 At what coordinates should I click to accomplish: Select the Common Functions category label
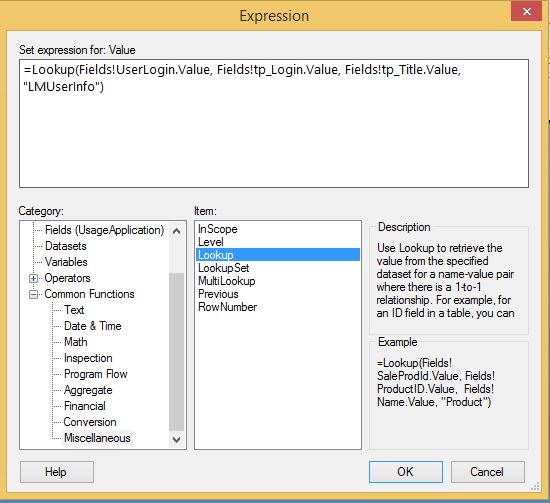click(x=89, y=294)
